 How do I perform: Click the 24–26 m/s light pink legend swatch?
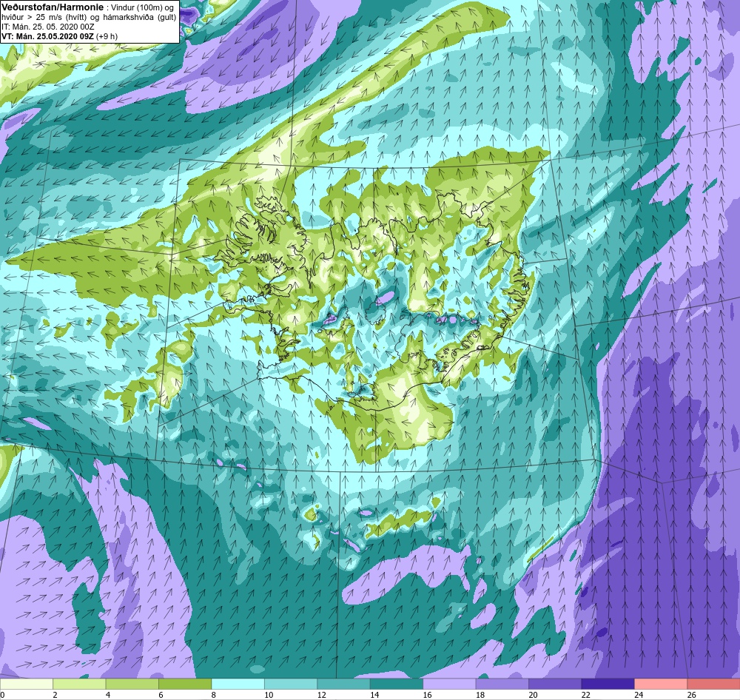(661, 684)
